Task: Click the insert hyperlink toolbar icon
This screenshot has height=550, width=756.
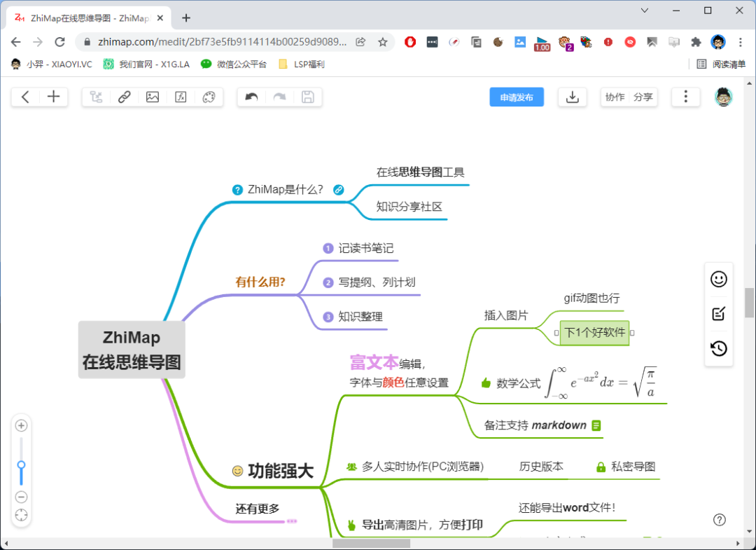Action: coord(125,97)
